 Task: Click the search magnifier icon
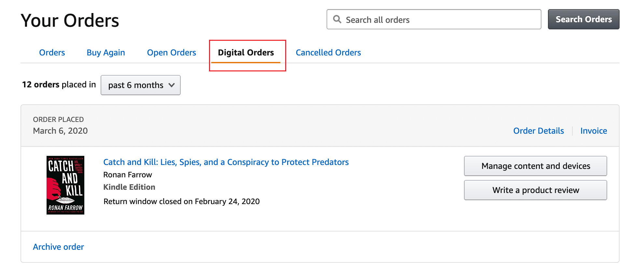337,19
